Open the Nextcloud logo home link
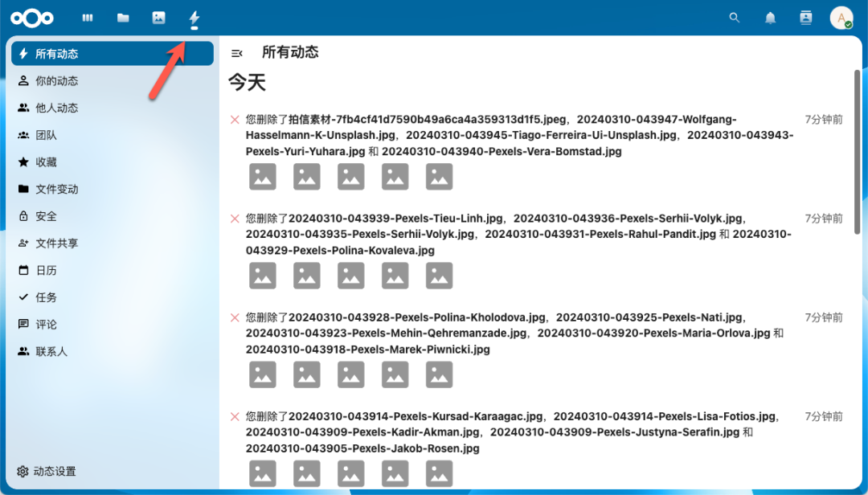This screenshot has width=868, height=495. click(31, 17)
